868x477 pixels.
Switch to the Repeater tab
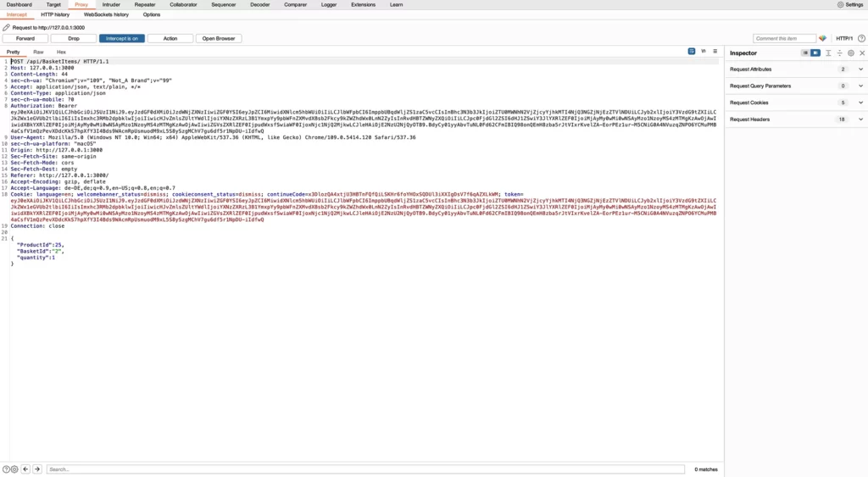[144, 4]
